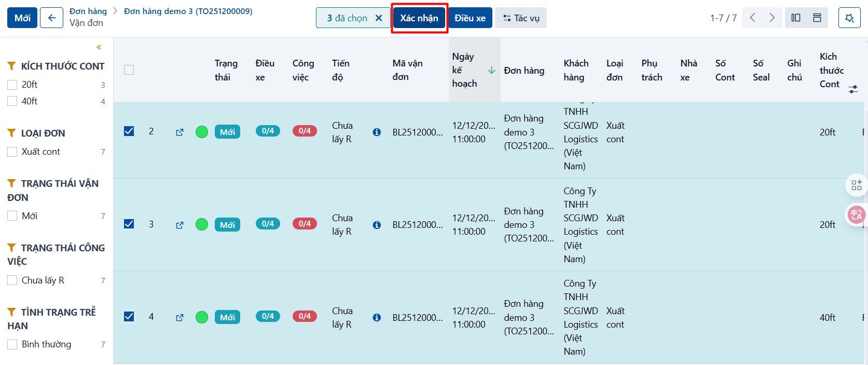Image resolution: width=868 pixels, height=365 pixels.
Task: Click the Mới status badge in row 4
Action: (227, 317)
